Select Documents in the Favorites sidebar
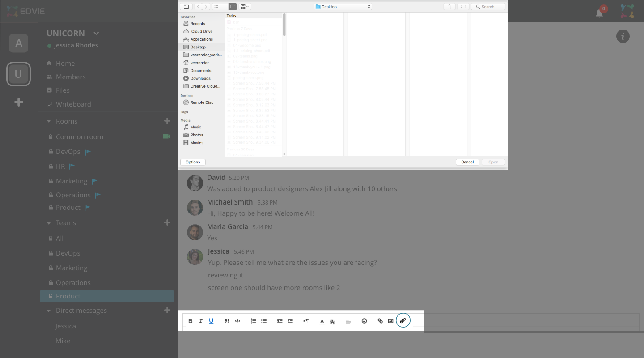 click(200, 71)
